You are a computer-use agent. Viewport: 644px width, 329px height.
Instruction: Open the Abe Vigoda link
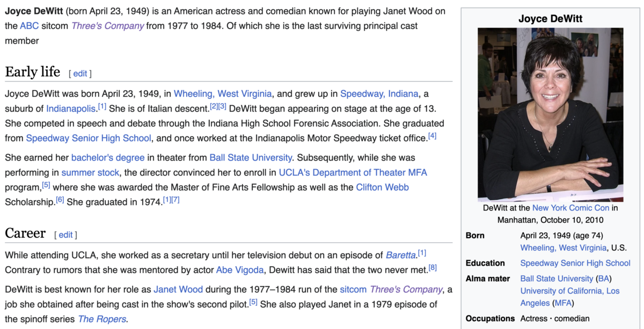pos(239,270)
